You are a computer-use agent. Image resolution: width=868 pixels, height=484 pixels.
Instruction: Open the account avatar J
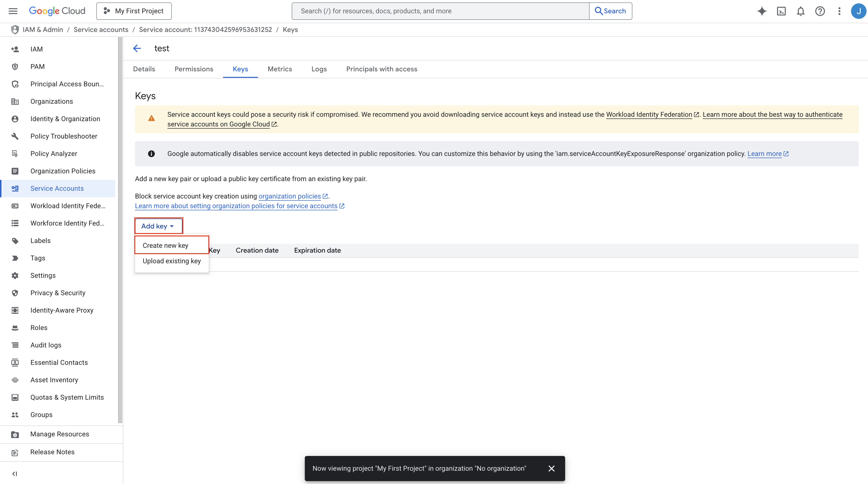tap(858, 11)
